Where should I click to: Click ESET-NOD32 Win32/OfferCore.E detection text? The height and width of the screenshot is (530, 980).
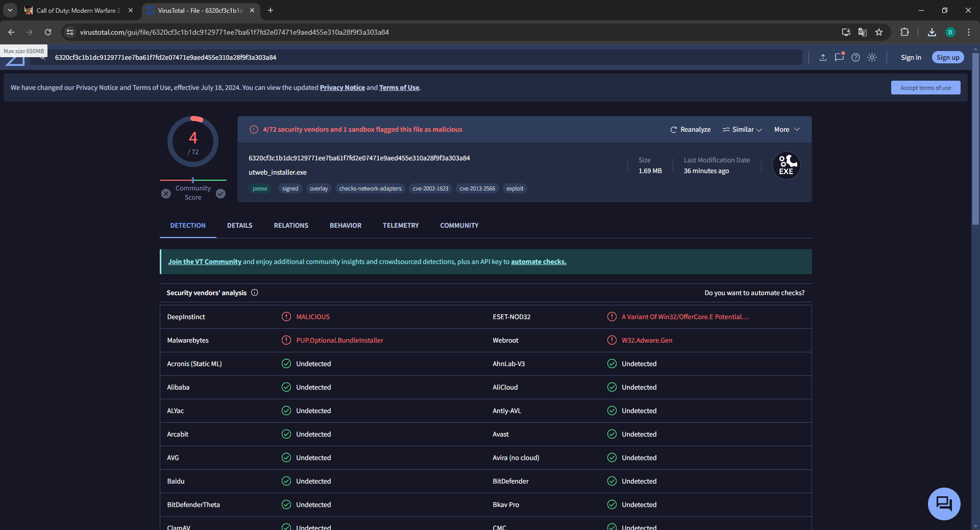coord(685,317)
